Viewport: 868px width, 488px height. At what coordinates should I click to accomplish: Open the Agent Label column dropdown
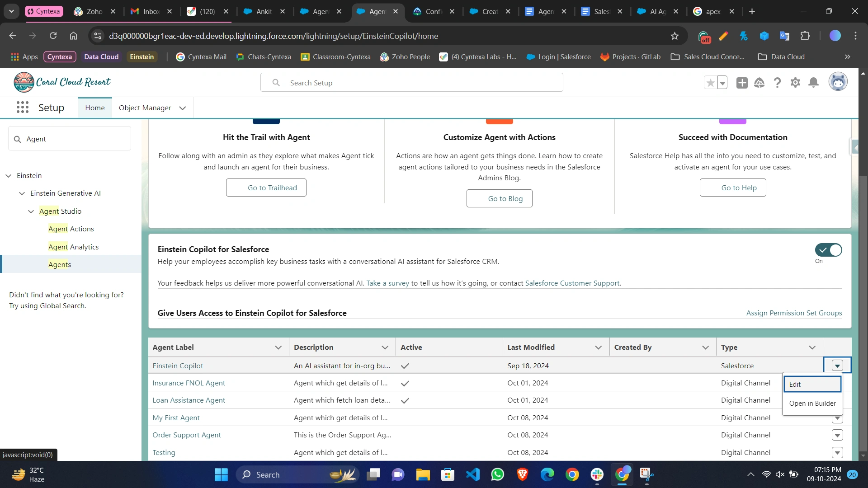278,347
